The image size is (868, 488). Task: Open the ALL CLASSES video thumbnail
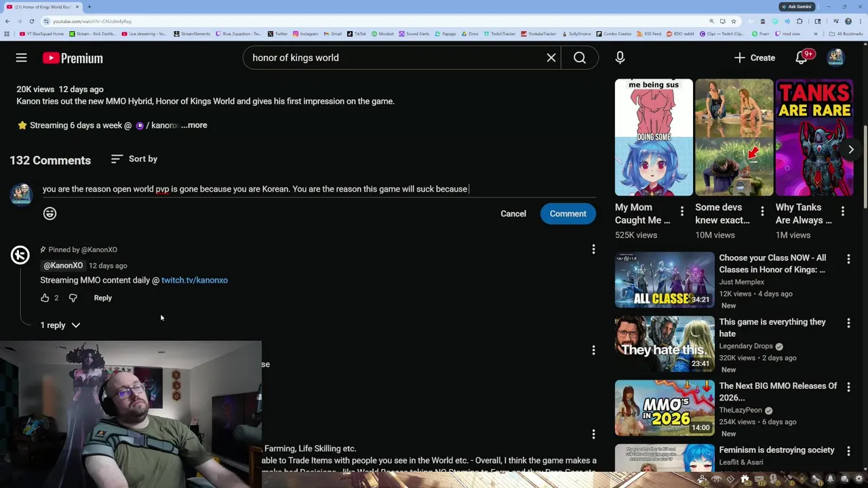coord(665,280)
